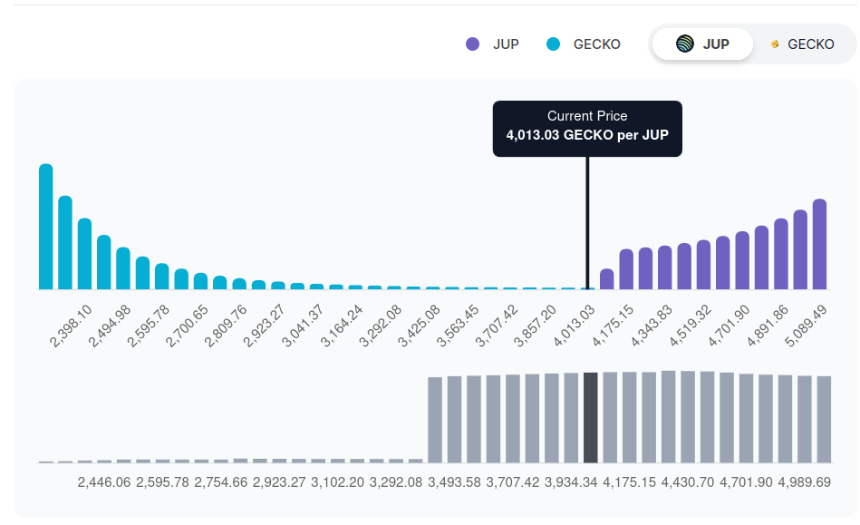The height and width of the screenshot is (525, 860).
Task: Click the 2,809.76 axis label
Action: (x=225, y=326)
